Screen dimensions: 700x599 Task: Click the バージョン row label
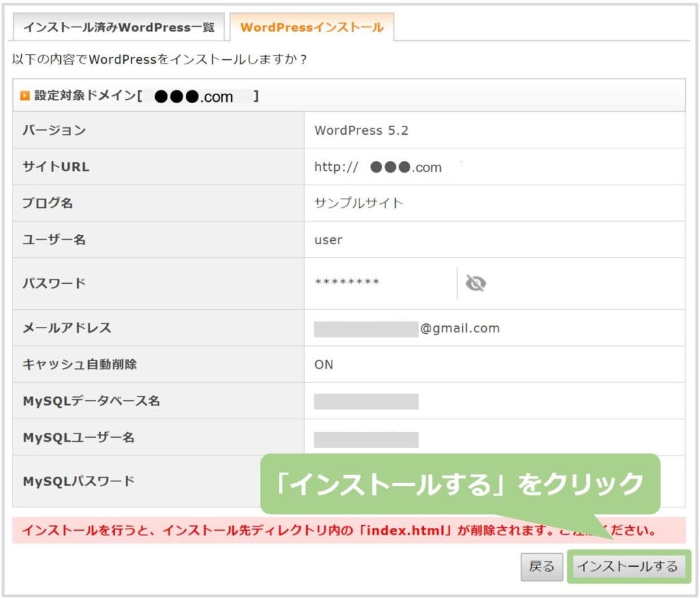tap(55, 131)
